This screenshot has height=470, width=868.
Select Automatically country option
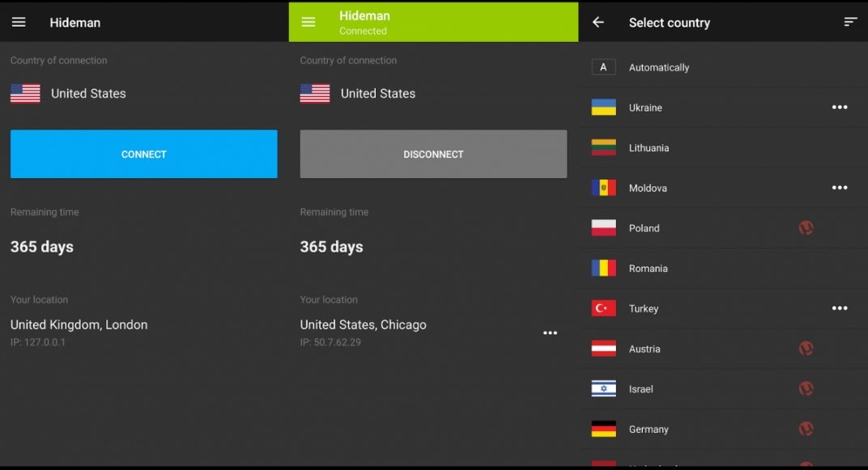click(x=723, y=67)
